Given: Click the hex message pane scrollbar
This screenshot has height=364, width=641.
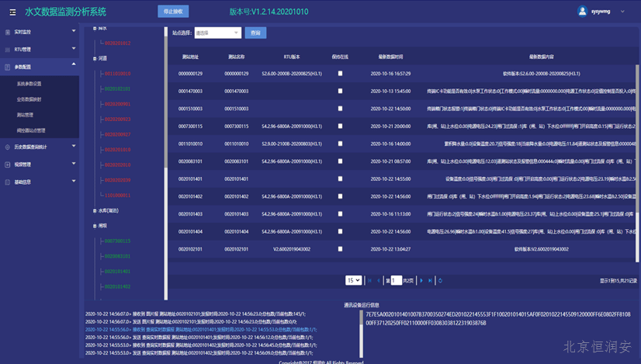Looking at the screenshot, I should (x=361, y=334).
